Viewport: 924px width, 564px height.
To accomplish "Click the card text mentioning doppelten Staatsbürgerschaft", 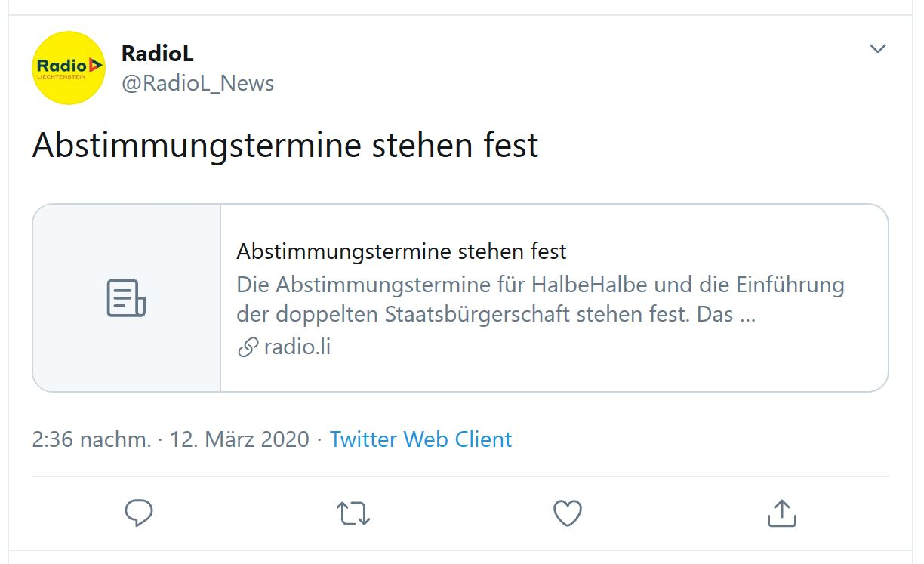I will pos(497,314).
